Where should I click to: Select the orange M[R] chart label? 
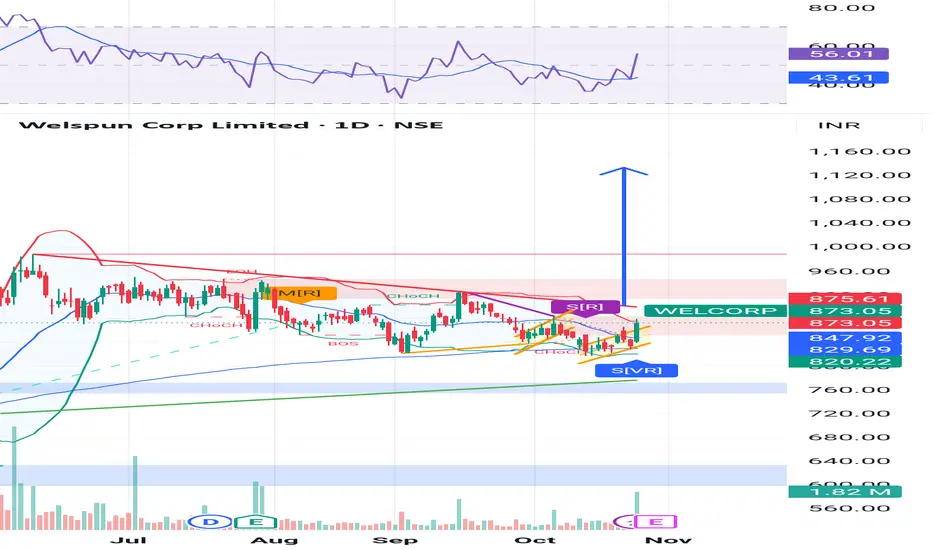coord(300,293)
